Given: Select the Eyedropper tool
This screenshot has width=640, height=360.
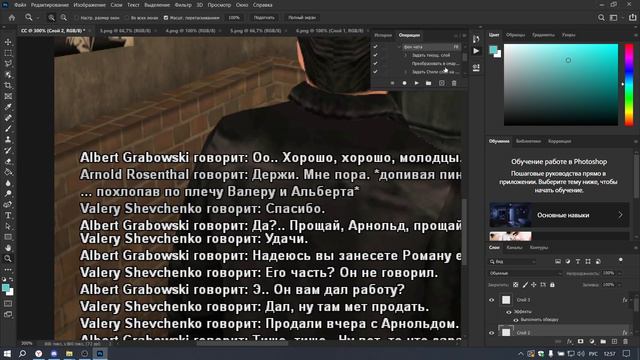Looking at the screenshot, I should click(x=8, y=107).
